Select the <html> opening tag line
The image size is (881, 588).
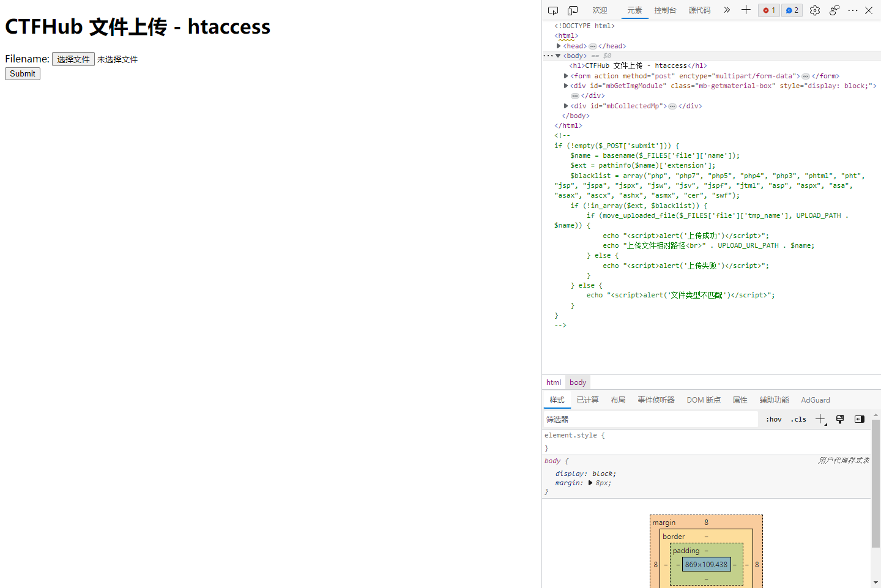pyautogui.click(x=567, y=36)
